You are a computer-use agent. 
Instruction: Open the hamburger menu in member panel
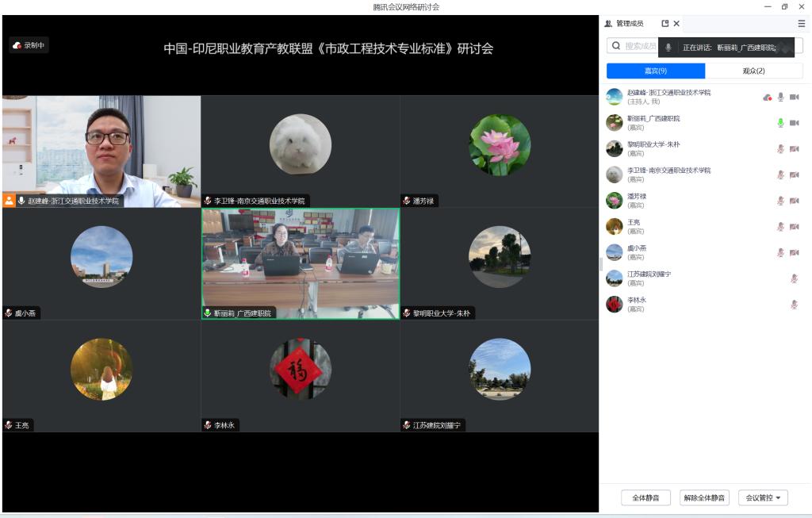(x=801, y=24)
